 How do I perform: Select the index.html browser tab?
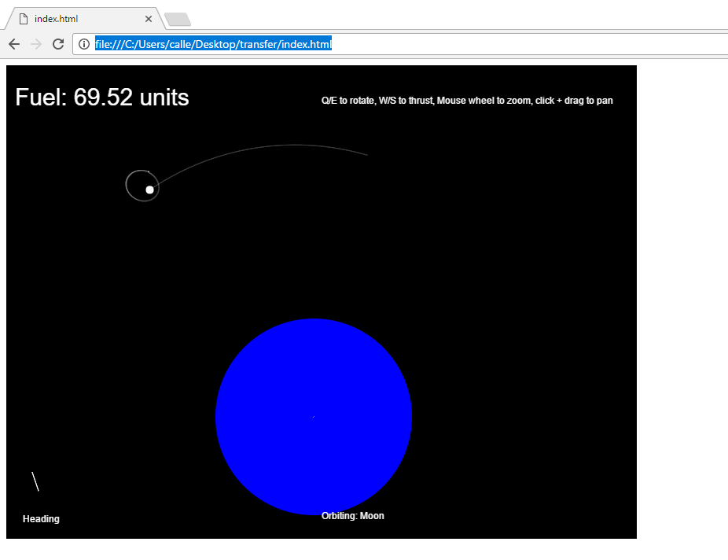click(85, 19)
